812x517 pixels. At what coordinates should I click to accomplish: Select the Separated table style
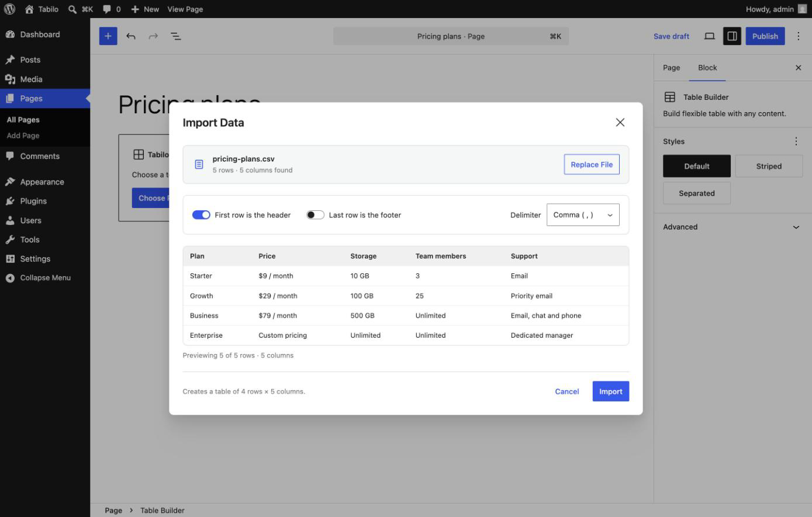click(697, 193)
